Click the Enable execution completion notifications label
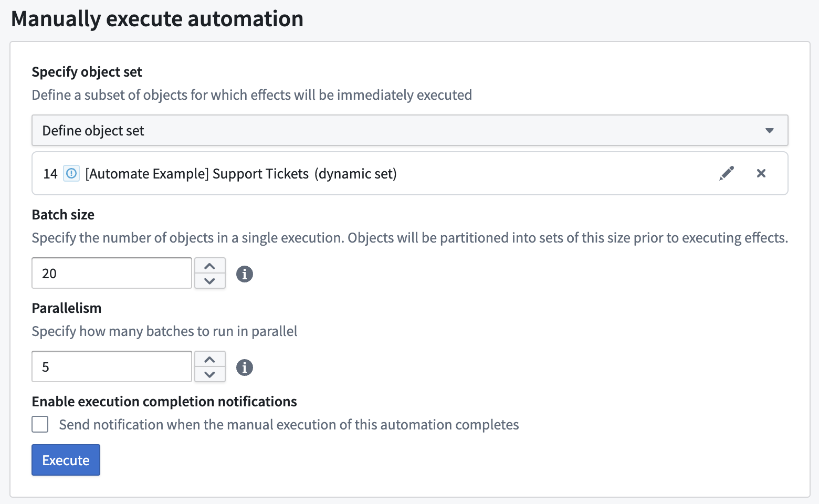 pyautogui.click(x=164, y=402)
